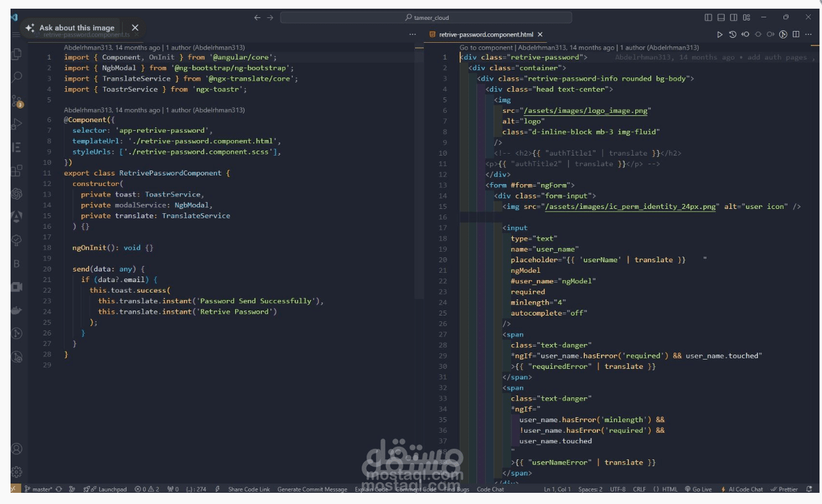Click the 'ngOnInit(): void {}' line
Screen dimensions: 822x504
click(x=113, y=247)
